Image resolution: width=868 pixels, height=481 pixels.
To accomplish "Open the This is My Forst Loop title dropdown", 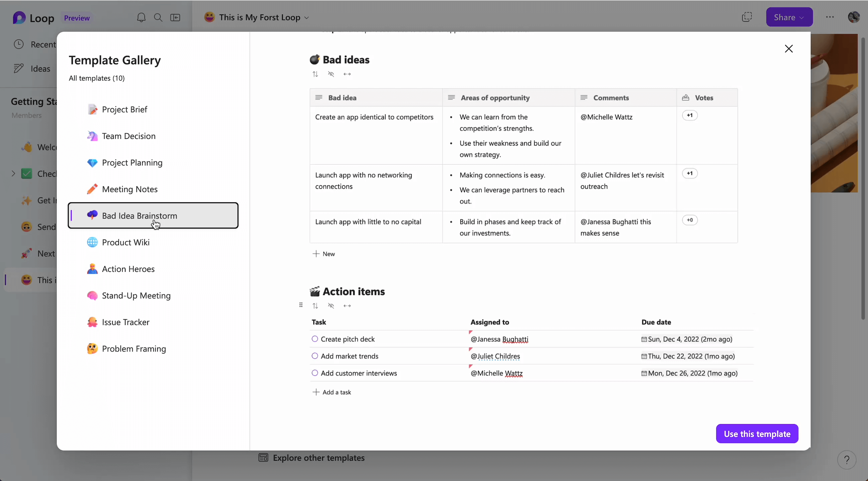I will click(306, 17).
